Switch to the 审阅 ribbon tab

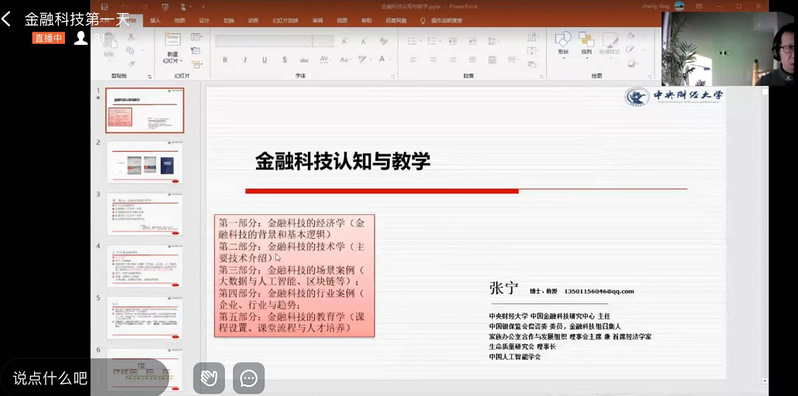tap(318, 21)
